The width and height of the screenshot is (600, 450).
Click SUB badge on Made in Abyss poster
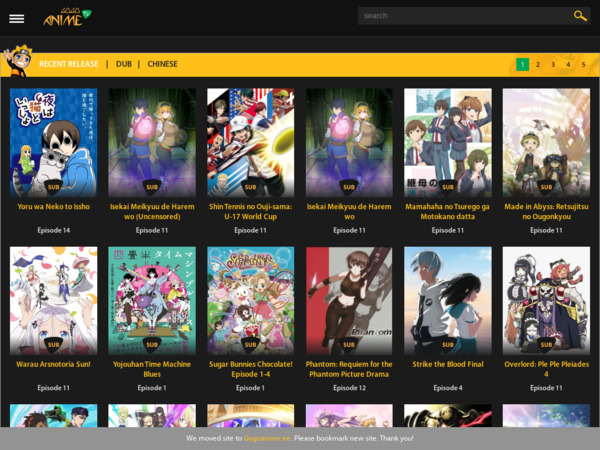(x=546, y=187)
